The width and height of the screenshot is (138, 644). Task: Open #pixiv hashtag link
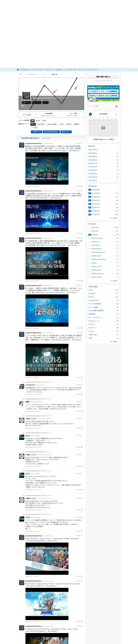[91, 290]
